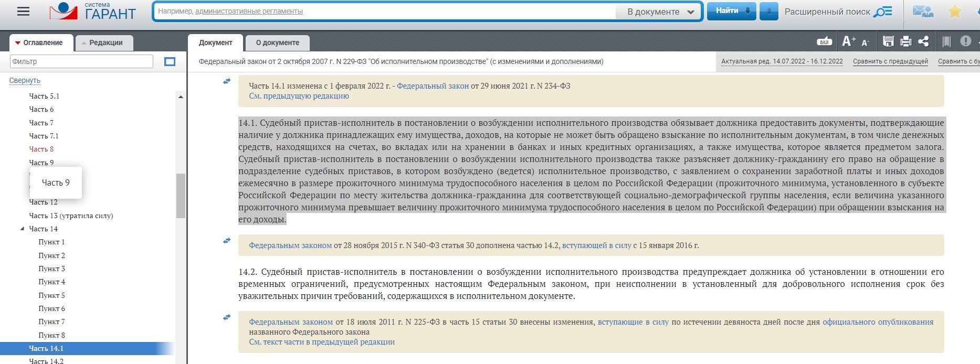Click См. предыдущую редакцию link
This screenshot has height=364, width=980.
coord(299,96)
